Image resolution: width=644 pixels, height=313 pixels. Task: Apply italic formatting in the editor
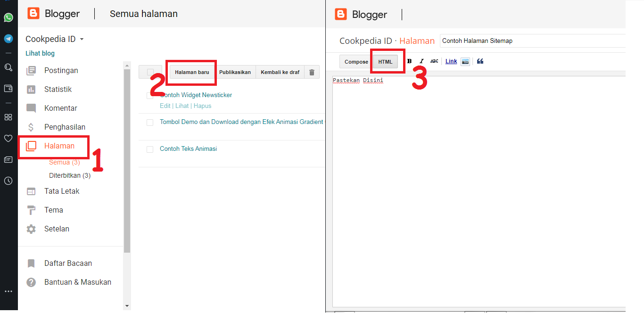pyautogui.click(x=421, y=61)
